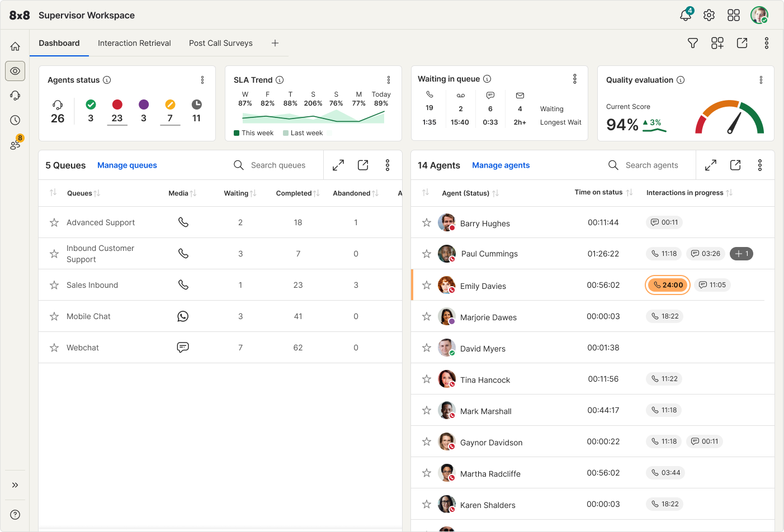Viewport: 784px width, 532px height.
Task: Toggle star for Webchat queue
Action: click(54, 348)
